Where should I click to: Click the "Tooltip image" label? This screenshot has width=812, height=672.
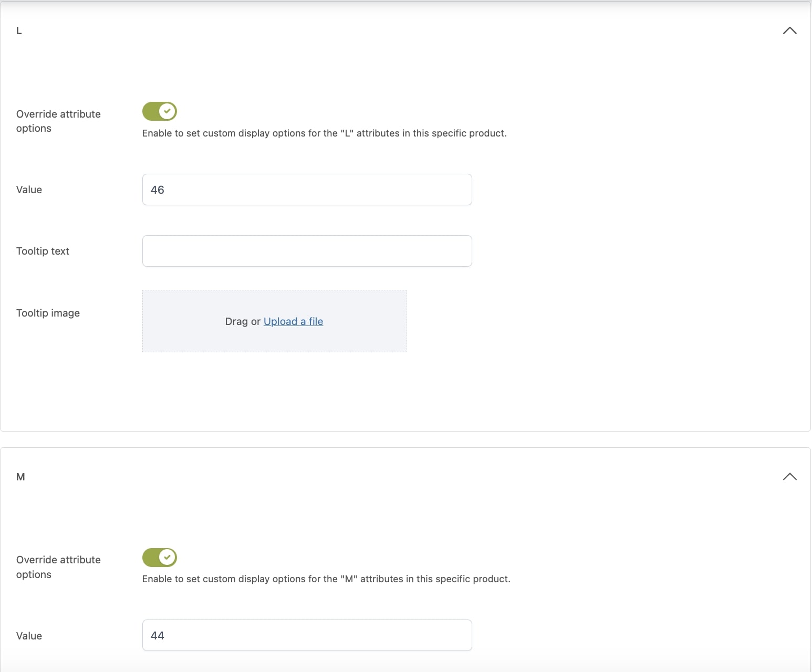coord(48,313)
